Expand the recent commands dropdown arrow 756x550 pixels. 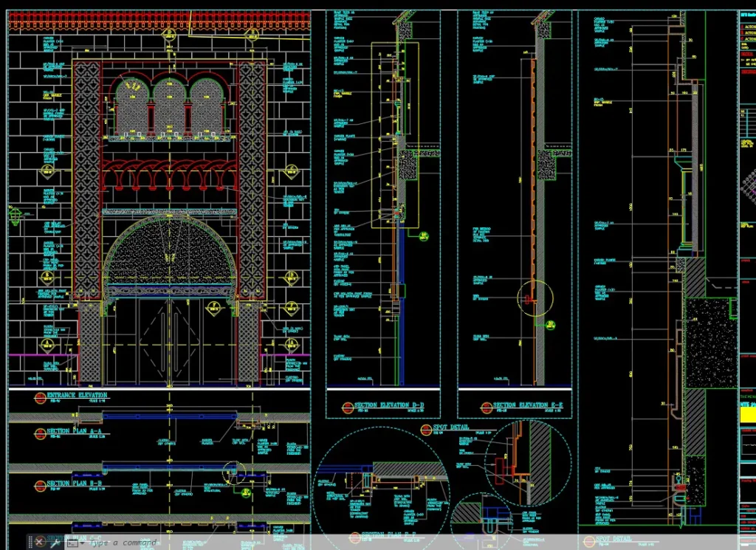point(81,543)
